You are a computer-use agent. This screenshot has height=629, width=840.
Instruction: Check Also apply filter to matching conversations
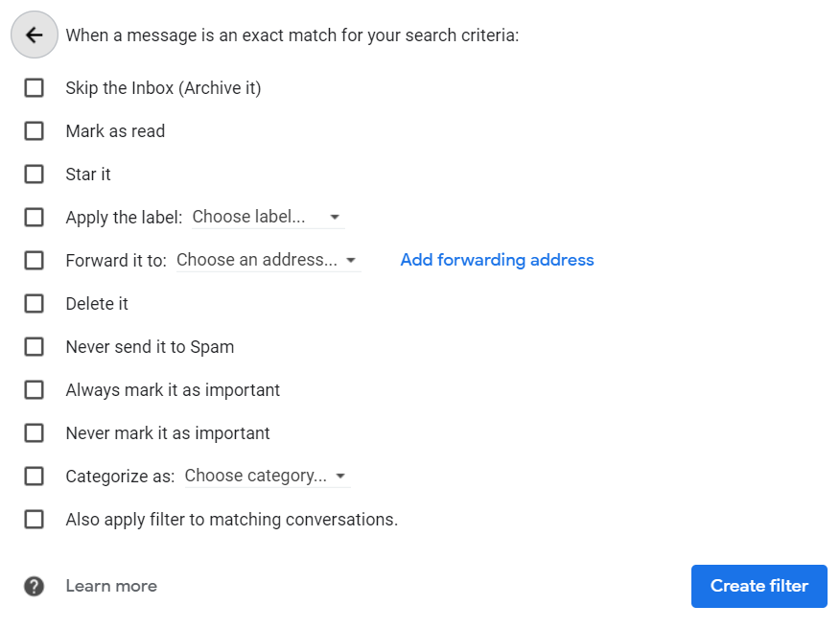click(35, 520)
